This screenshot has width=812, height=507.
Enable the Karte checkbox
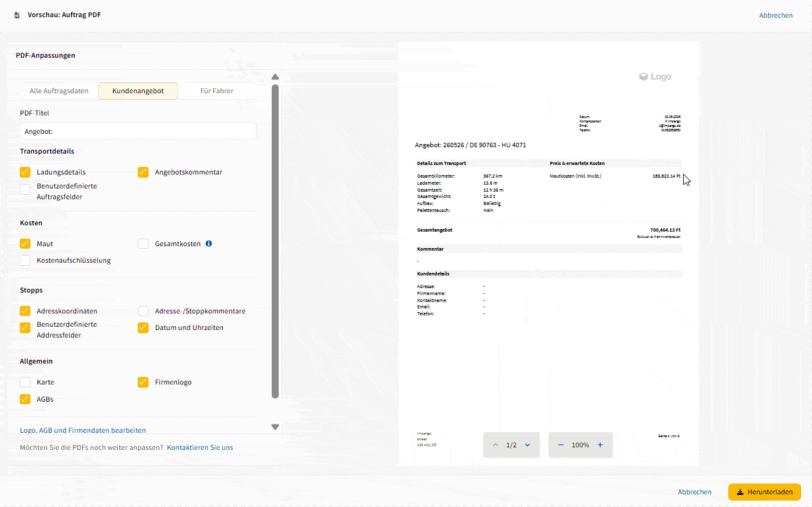click(25, 382)
